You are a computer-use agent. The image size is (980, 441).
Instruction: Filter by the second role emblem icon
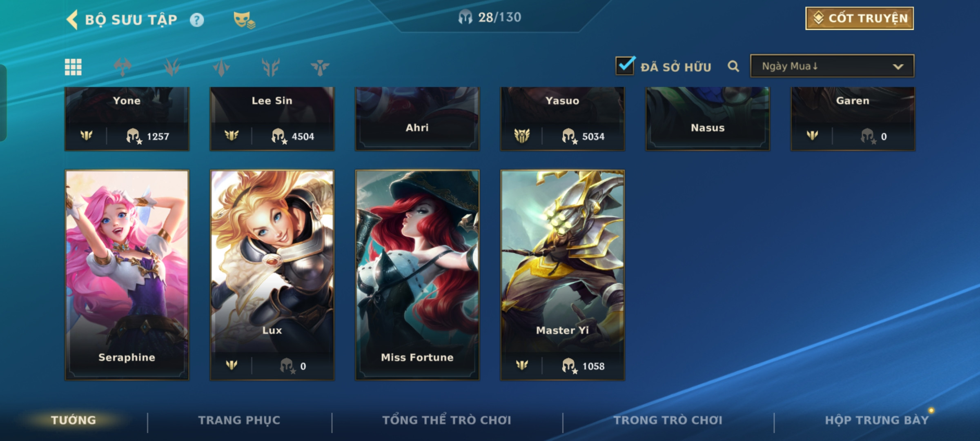coord(172,67)
